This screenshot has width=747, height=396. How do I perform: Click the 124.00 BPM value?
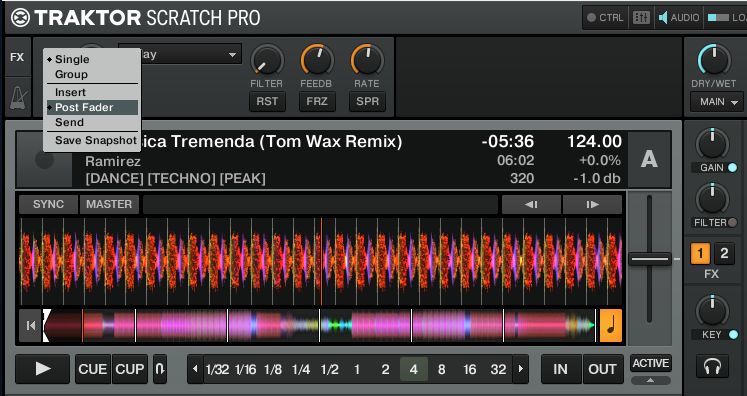tap(594, 142)
